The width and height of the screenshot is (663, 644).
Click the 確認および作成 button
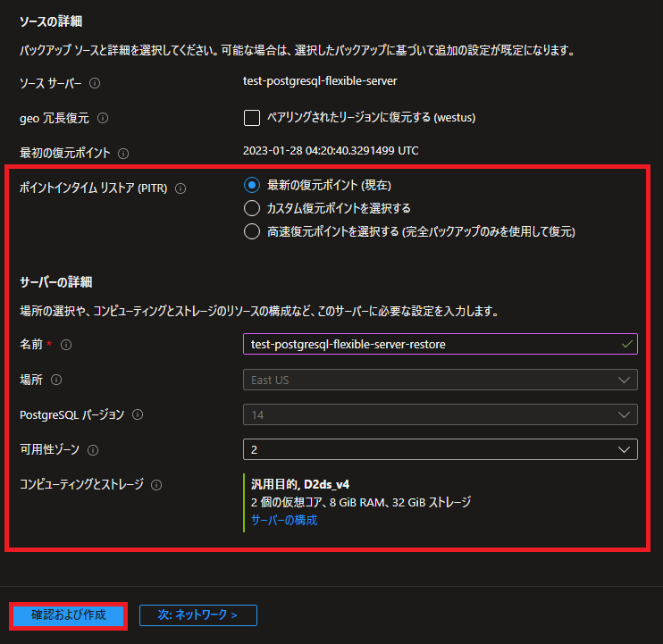point(69,615)
